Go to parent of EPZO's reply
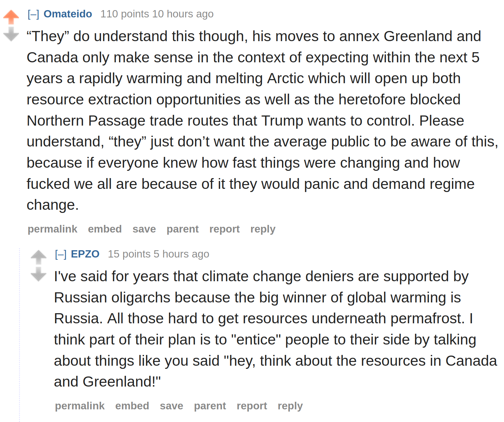The height and width of the screenshot is (422, 504). [210, 406]
